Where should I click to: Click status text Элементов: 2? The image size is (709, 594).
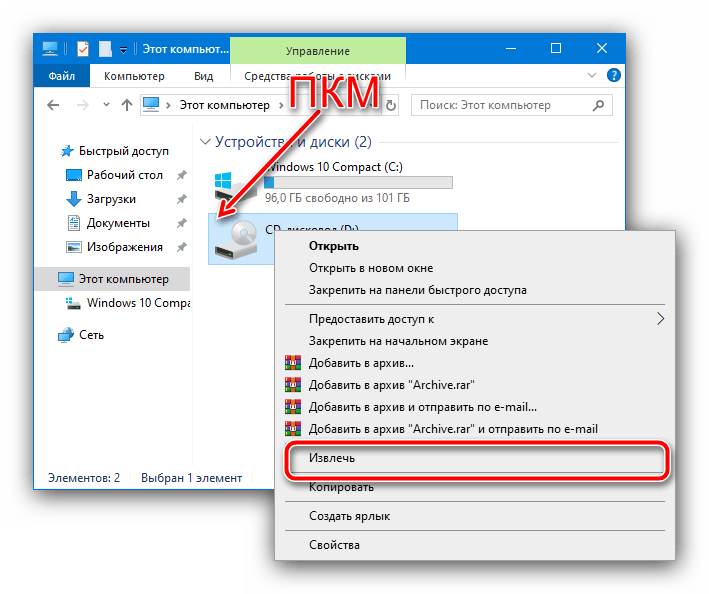click(84, 478)
